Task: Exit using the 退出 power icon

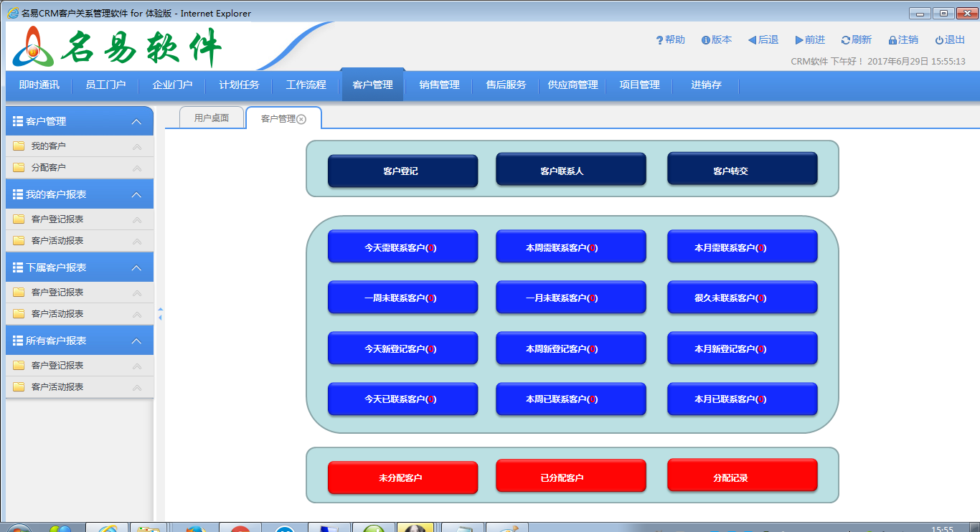Action: (939, 40)
